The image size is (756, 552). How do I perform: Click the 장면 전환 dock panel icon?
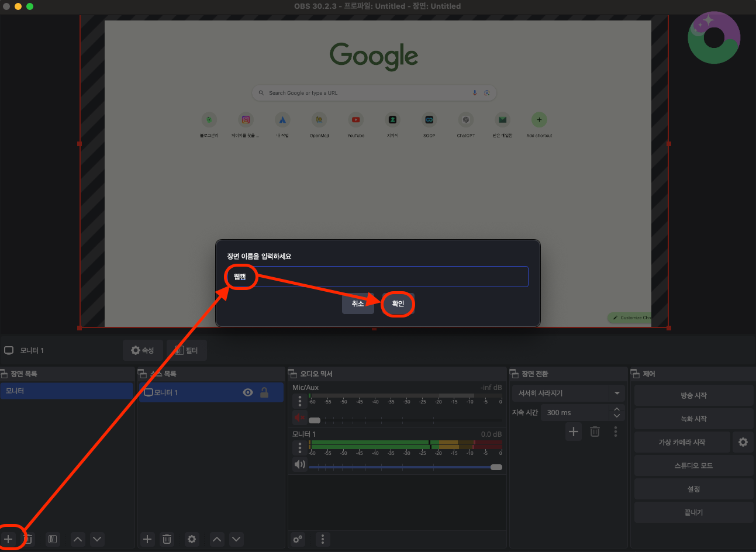point(514,374)
